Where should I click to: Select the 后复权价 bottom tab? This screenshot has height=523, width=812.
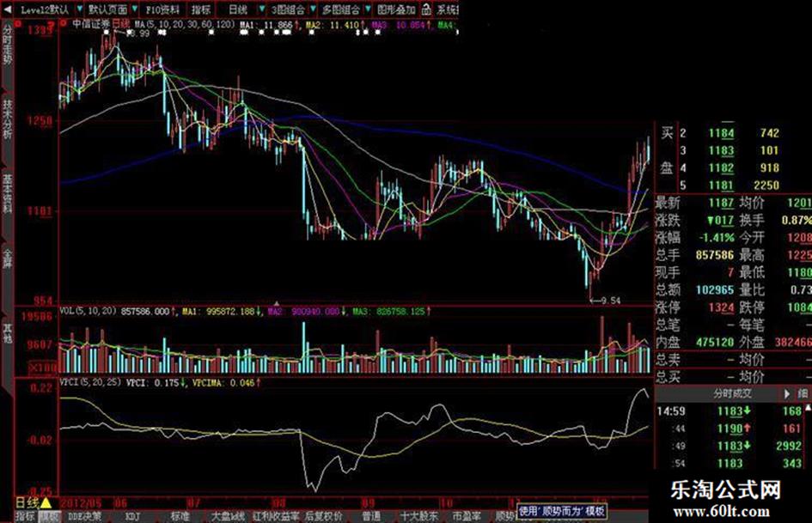[324, 516]
